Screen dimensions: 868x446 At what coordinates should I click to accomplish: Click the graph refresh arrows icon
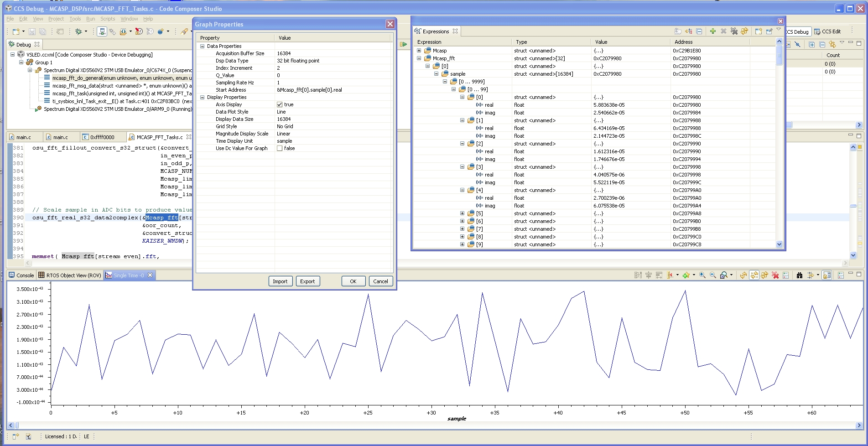click(743, 275)
